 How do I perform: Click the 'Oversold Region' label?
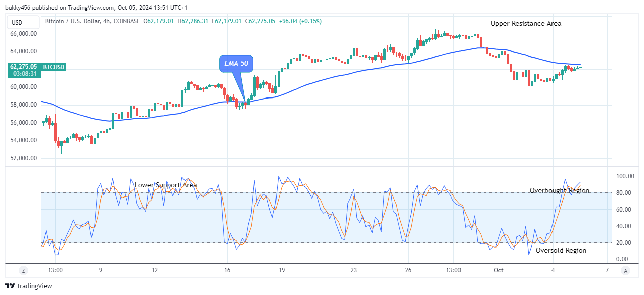pos(561,250)
